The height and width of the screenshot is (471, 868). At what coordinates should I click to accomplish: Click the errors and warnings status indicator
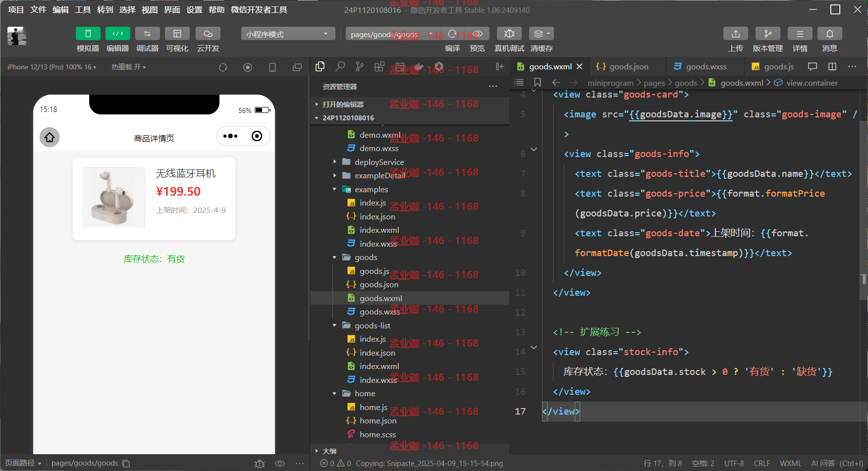pos(336,464)
